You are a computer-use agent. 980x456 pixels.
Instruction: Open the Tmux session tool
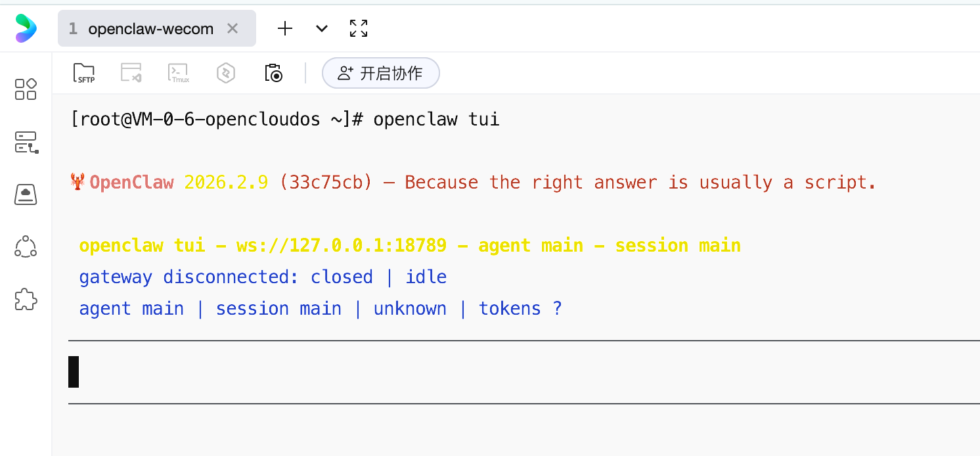click(179, 73)
